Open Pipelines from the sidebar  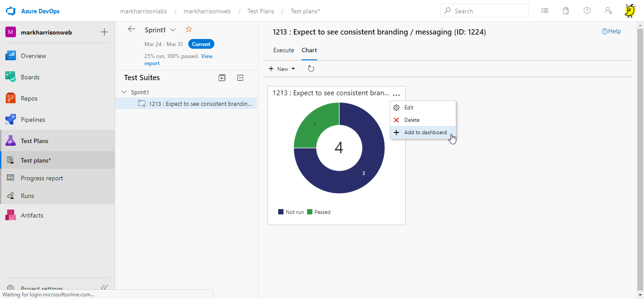(x=33, y=120)
